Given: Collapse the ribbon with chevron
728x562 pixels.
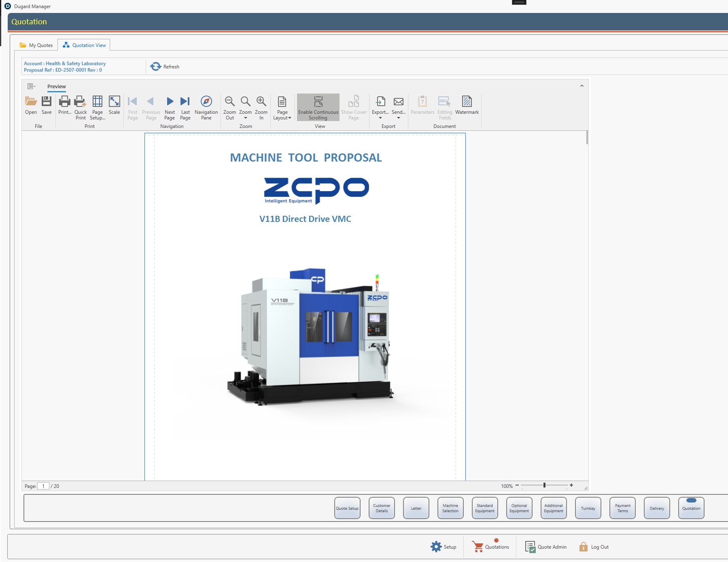Looking at the screenshot, I should point(582,86).
